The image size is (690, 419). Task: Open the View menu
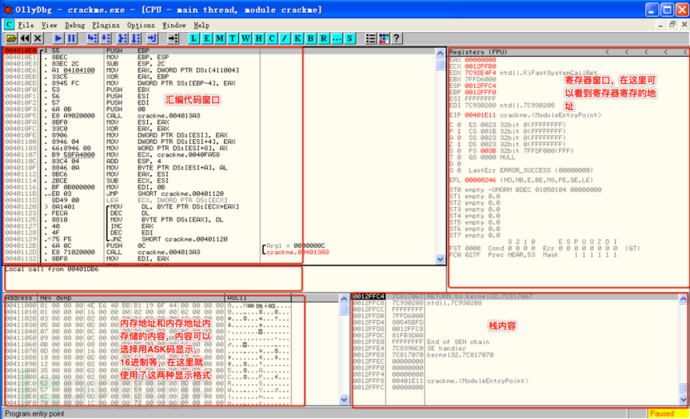(49, 25)
